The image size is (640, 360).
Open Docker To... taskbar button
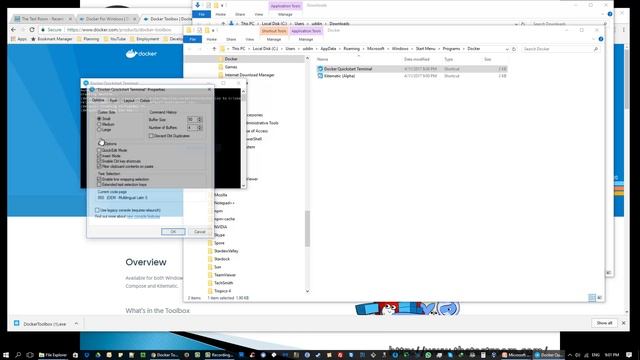tap(165, 355)
